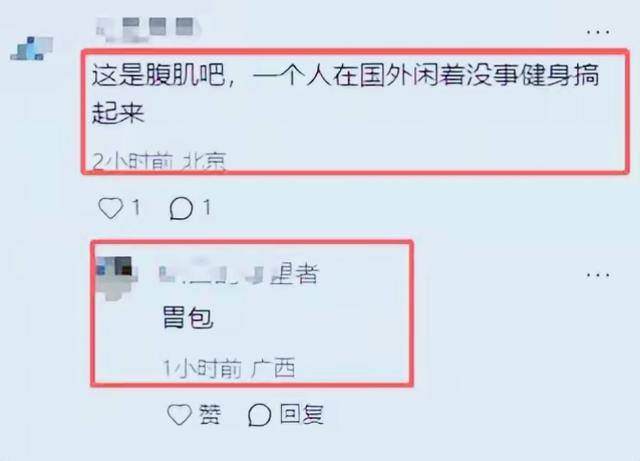Open the top commenter's blurred avatar

32,49
